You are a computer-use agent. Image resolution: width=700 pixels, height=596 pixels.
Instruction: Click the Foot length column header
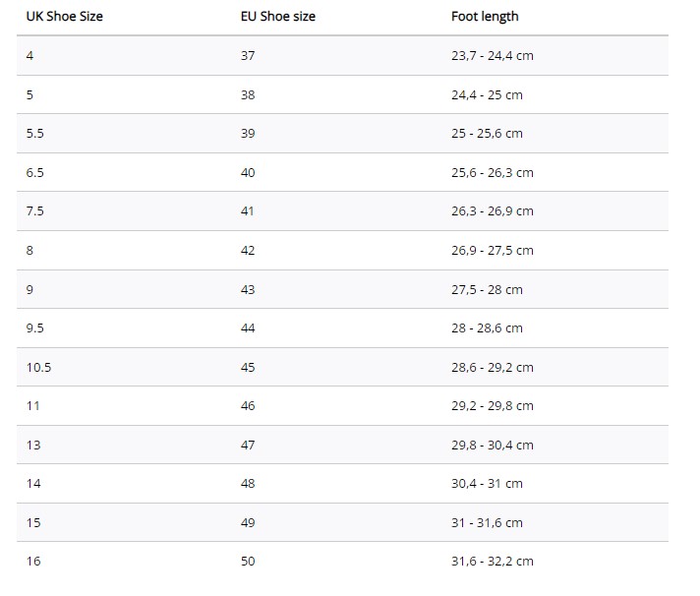pos(485,17)
